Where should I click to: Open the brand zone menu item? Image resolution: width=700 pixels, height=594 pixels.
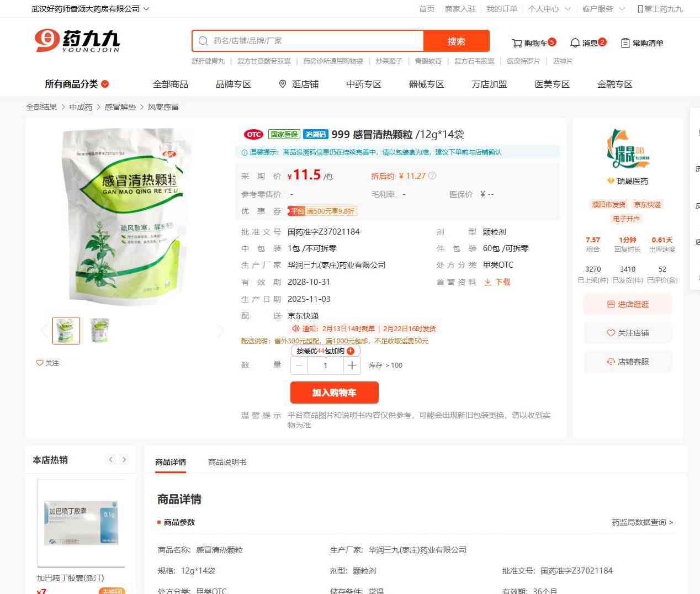[233, 84]
